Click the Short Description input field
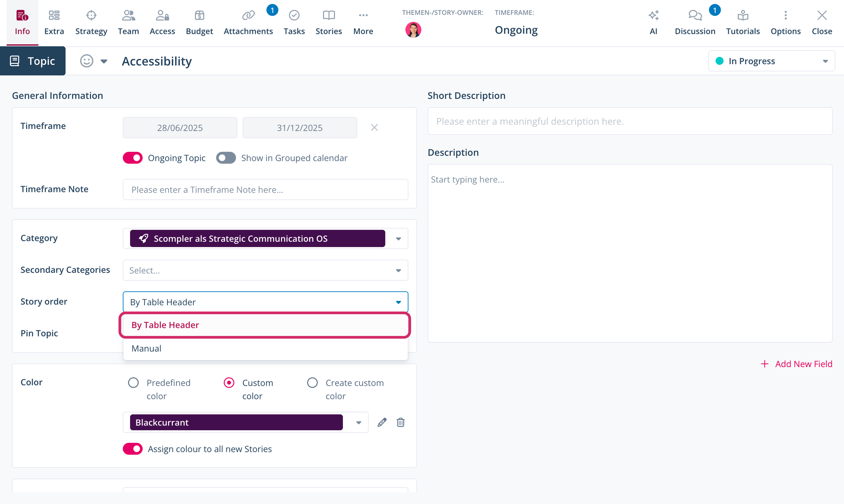This screenshot has width=844, height=504. pyautogui.click(x=630, y=121)
